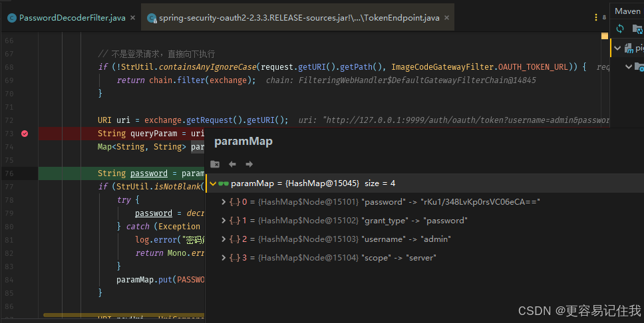Click the Java class icon on PasswordDecoderFilter tab

click(x=12, y=18)
